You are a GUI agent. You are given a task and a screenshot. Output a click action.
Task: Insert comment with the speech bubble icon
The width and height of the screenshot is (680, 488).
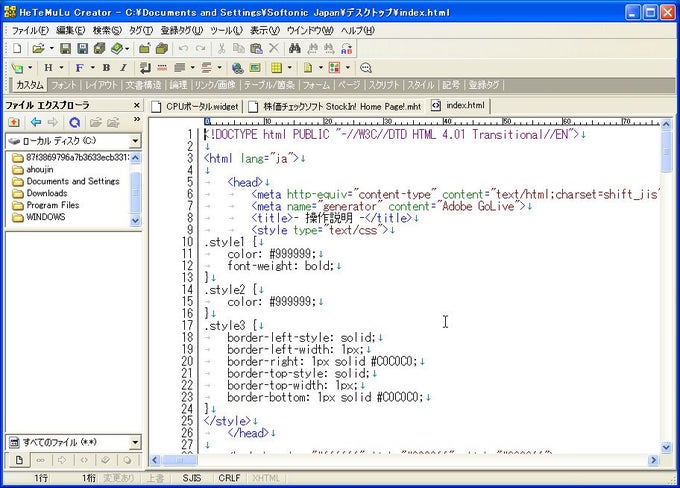(x=366, y=68)
